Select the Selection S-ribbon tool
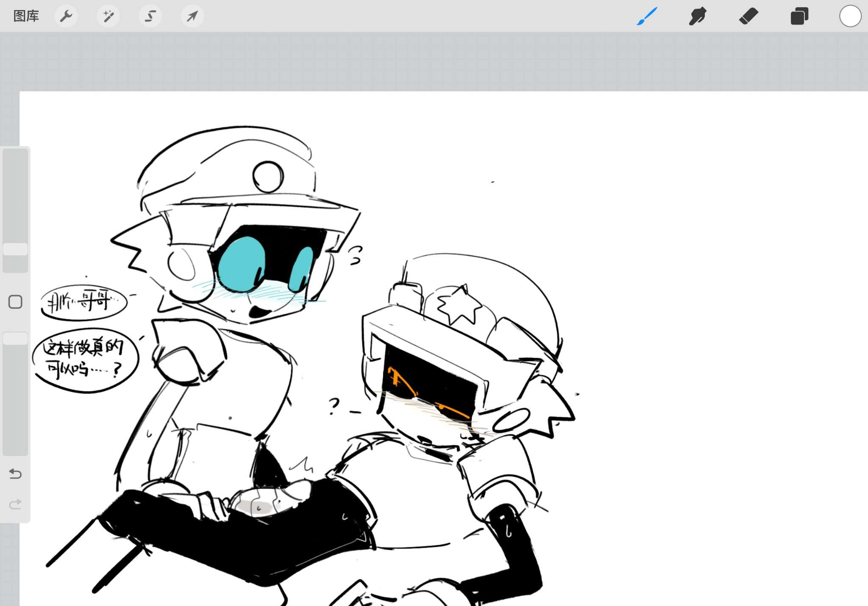Screen dimensions: 868x606 [x=150, y=16]
